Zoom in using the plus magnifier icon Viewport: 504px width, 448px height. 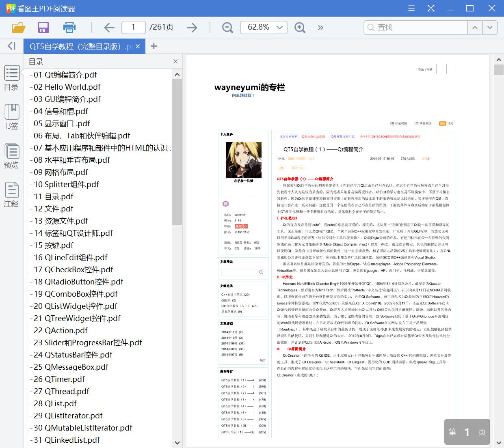300,28
